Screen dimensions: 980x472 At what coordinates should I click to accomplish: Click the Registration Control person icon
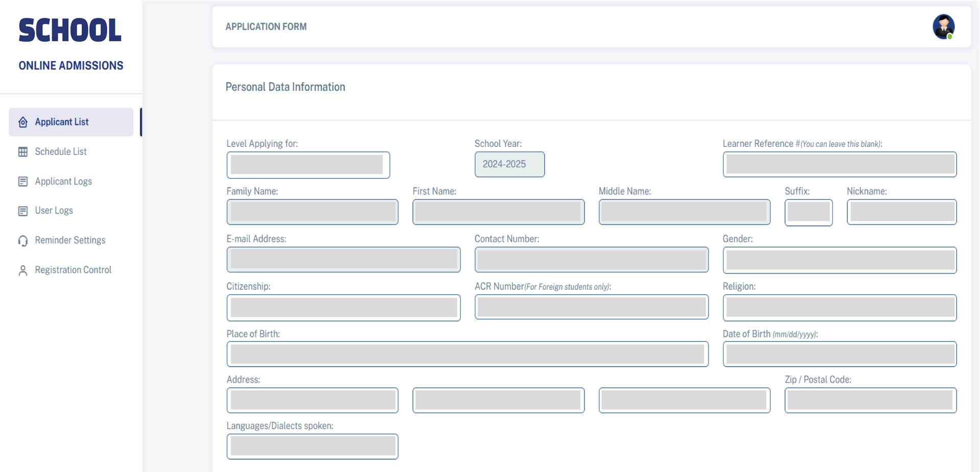[x=23, y=270]
